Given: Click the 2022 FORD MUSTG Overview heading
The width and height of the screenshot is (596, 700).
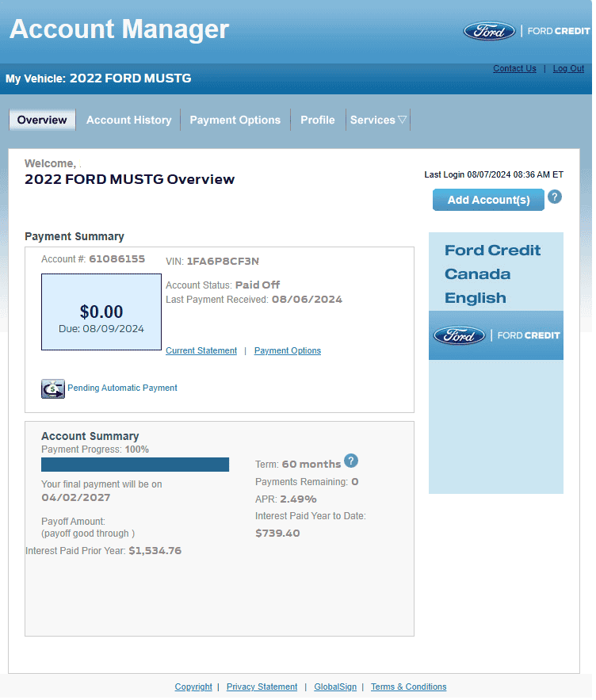Looking at the screenshot, I should (x=130, y=180).
